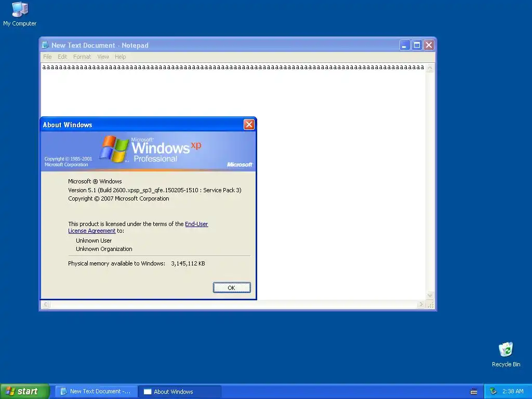Viewport: 532px width, 399px height.
Task: Click the Notepad resize grip corner
Action: click(x=431, y=304)
